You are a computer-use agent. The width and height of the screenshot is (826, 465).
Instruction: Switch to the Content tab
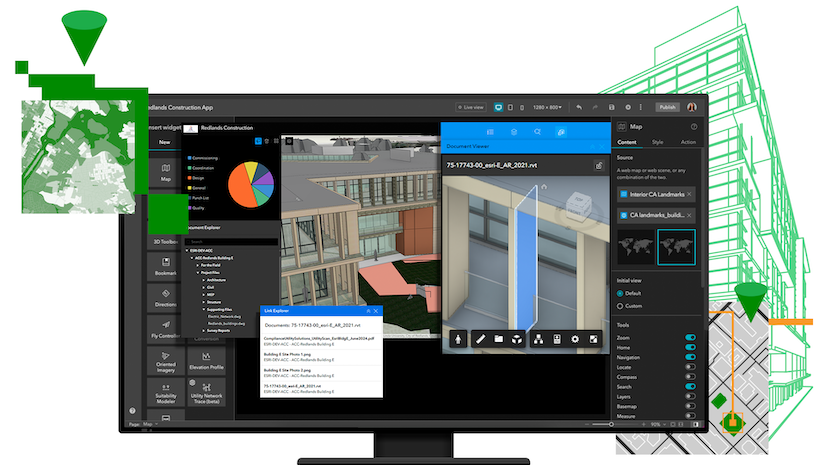(627, 142)
